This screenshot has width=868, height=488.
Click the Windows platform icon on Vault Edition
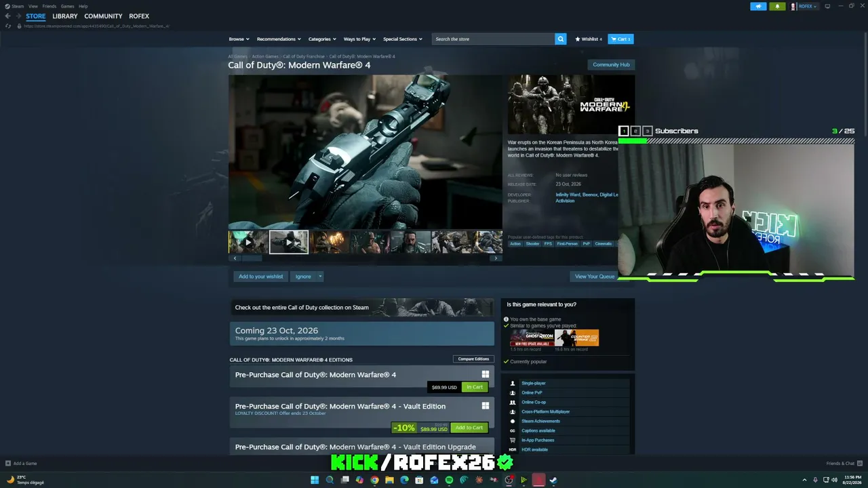click(x=486, y=406)
